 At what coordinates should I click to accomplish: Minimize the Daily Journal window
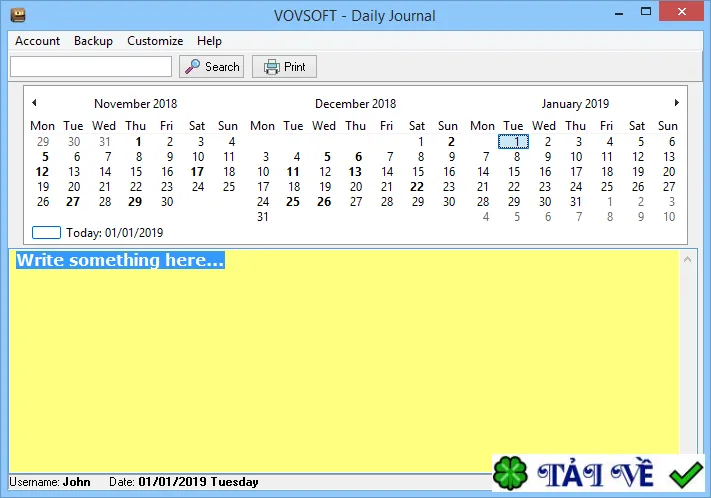[619, 13]
